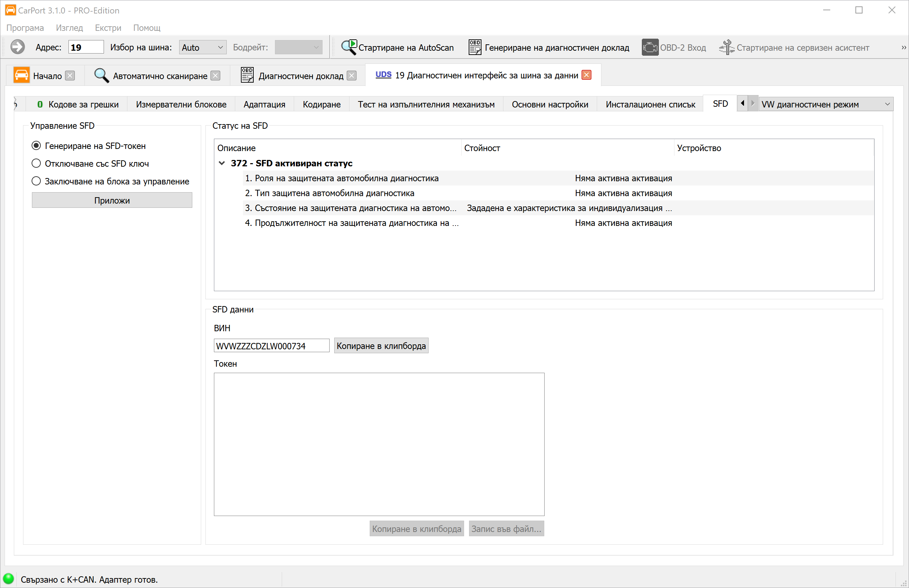Expand toolbar overflow chevron at right
909x588 pixels.
click(x=903, y=48)
